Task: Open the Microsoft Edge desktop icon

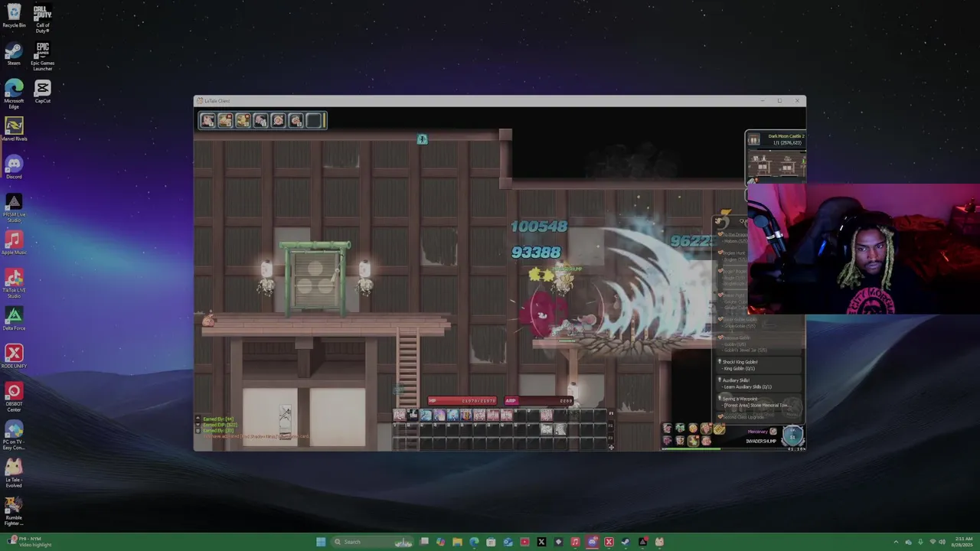Action: coord(14,94)
